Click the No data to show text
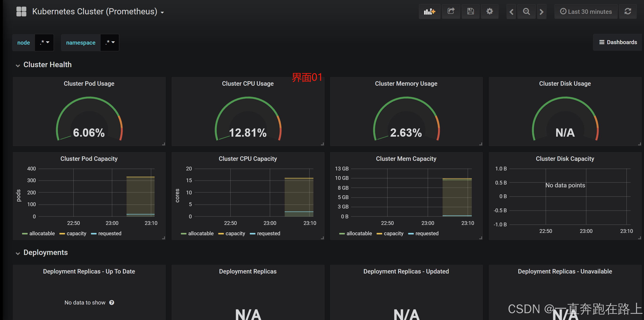Viewport: 644px width, 320px height. (x=85, y=303)
